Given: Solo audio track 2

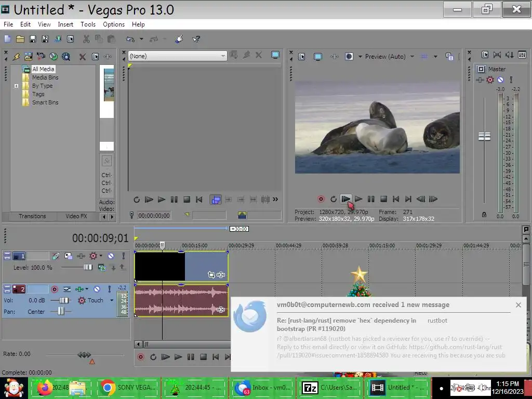Looking at the screenshot, I should (110, 289).
